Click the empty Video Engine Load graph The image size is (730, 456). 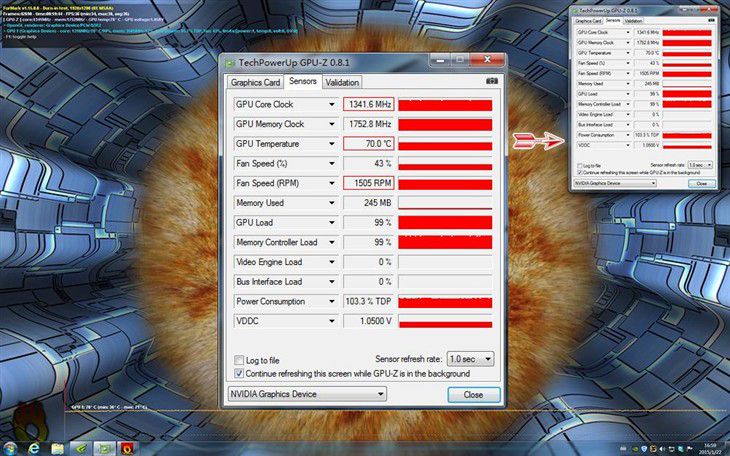click(445, 262)
